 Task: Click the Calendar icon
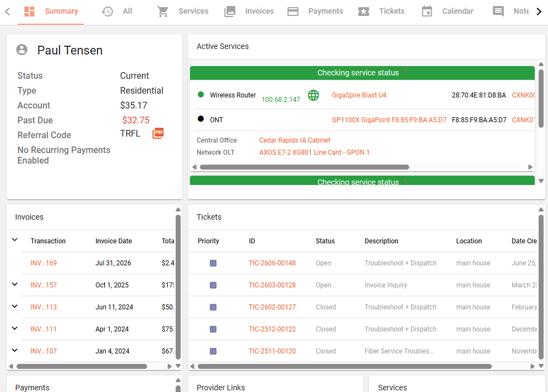[x=427, y=12]
